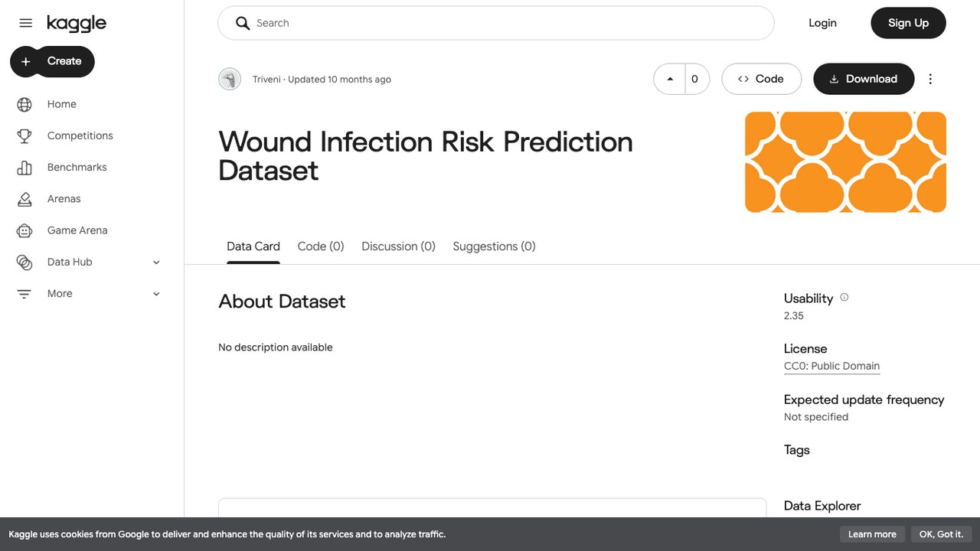
Task: Click the upvote arrow button
Action: [x=670, y=79]
